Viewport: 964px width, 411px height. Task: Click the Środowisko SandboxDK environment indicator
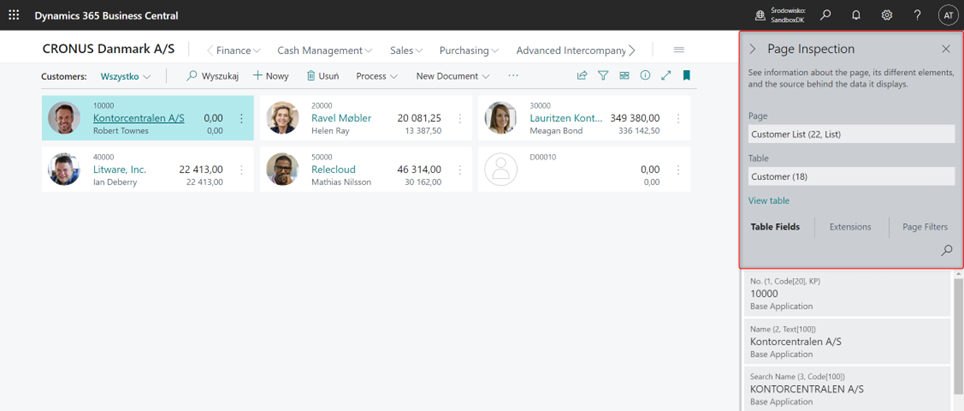tap(781, 15)
